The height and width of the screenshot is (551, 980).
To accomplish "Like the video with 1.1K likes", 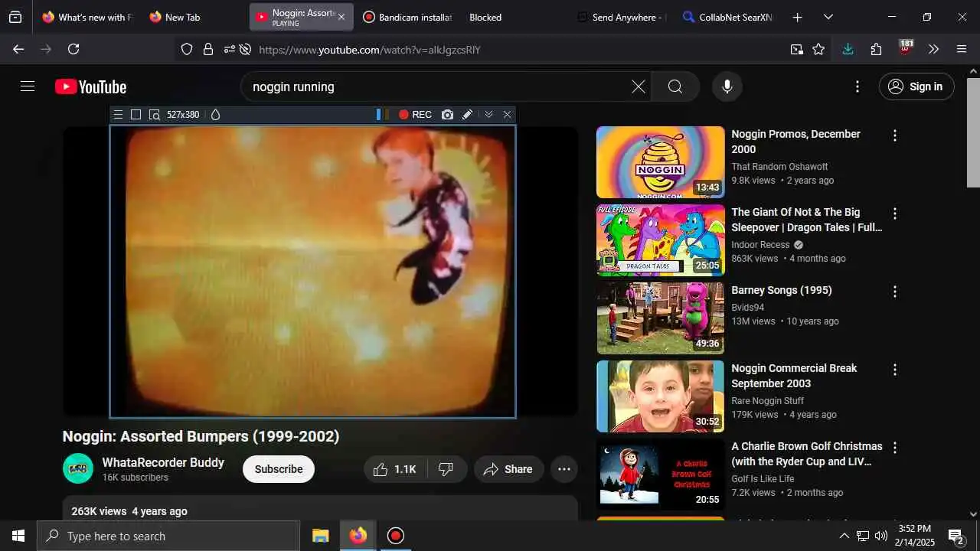I will pyautogui.click(x=394, y=469).
